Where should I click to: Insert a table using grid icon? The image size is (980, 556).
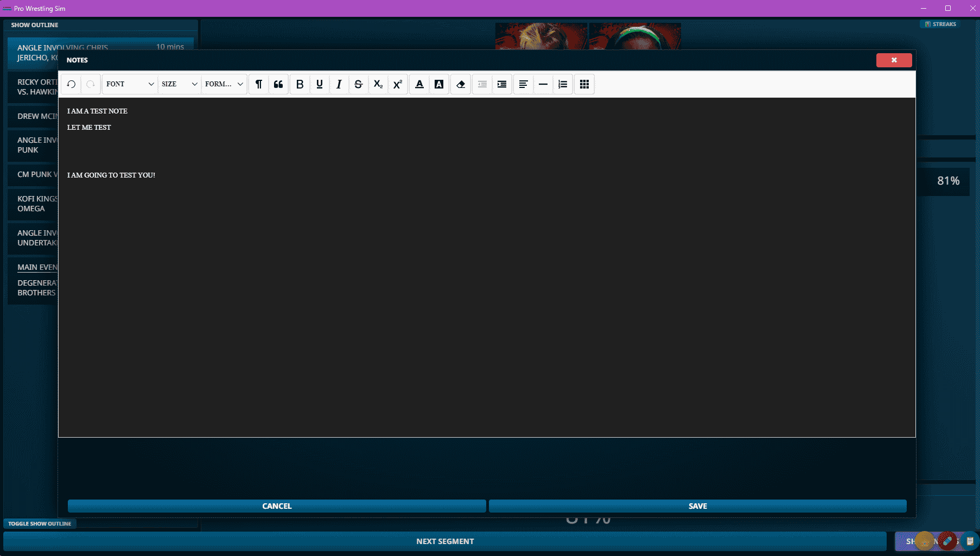pos(584,84)
